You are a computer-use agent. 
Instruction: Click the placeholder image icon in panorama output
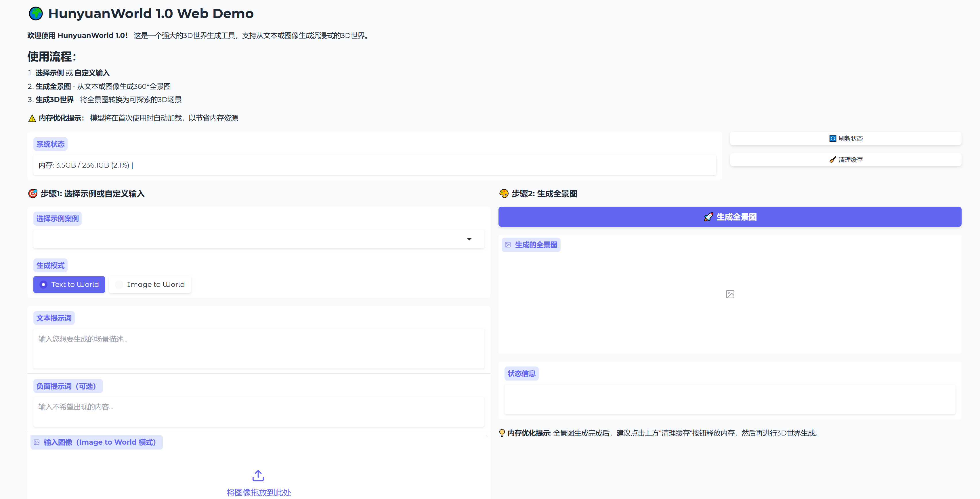coord(730,294)
